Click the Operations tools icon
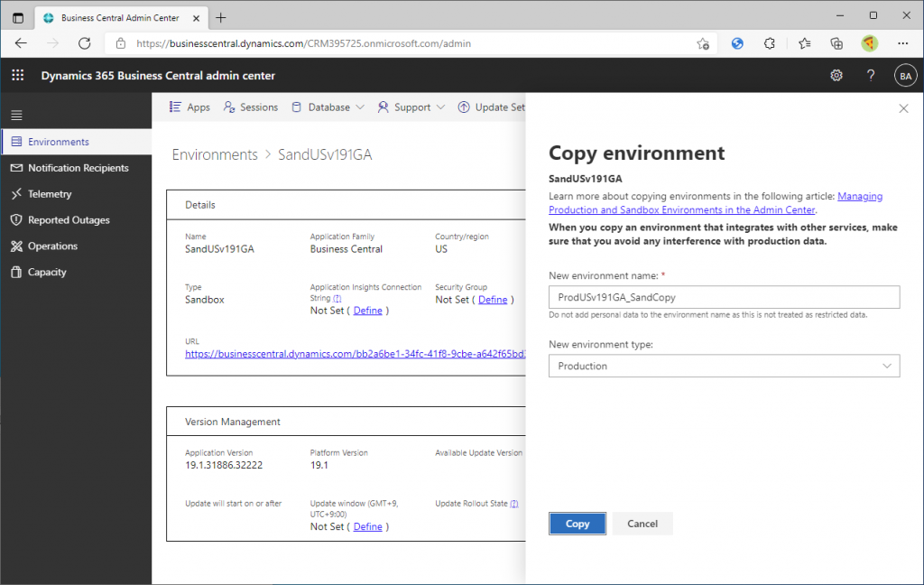This screenshot has height=585, width=924. coord(16,246)
